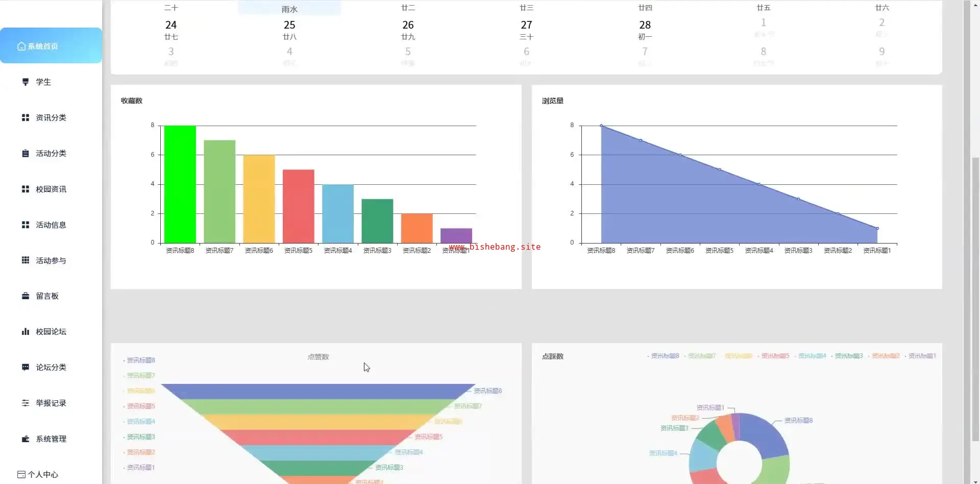Click the icon beside 个人中心
The width and height of the screenshot is (980, 484).
coord(21,474)
